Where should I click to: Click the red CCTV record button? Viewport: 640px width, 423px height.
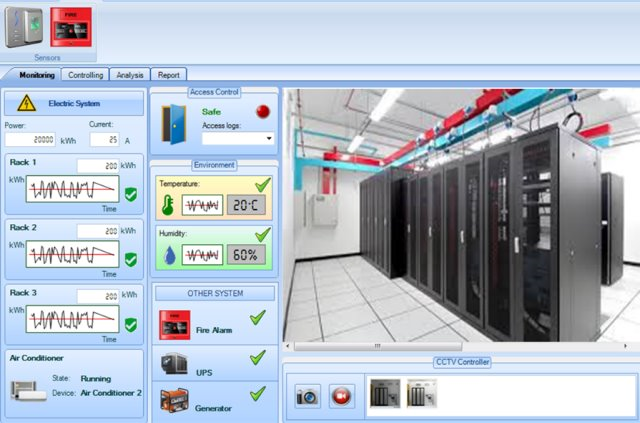click(342, 396)
